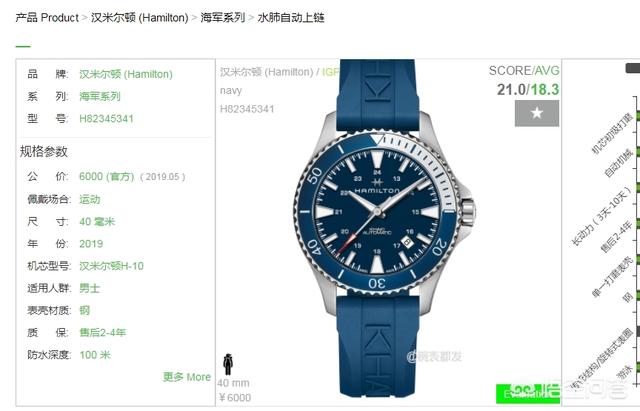
Task: Open 汉米尔顿 (Hamilton) breadcrumb link
Action: click(139, 18)
